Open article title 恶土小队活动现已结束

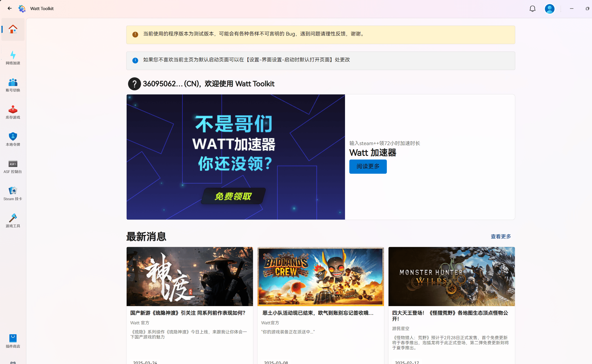tap(318, 313)
